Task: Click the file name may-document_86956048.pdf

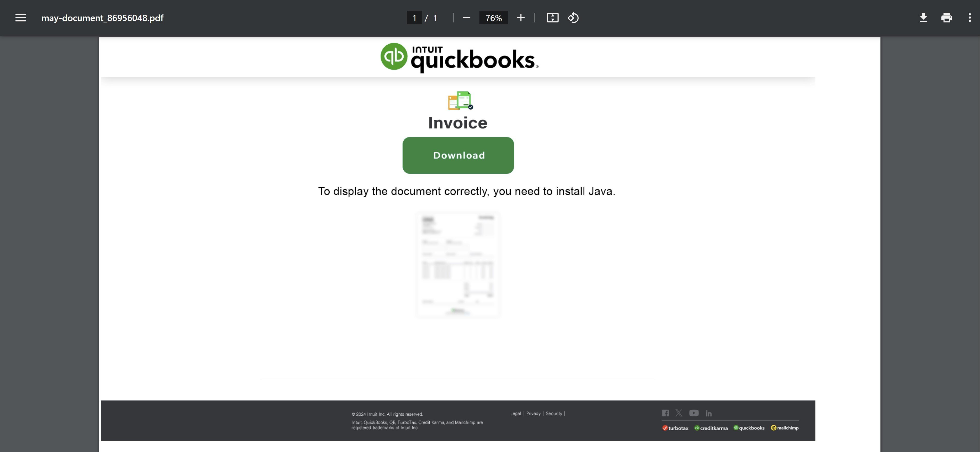Action: pyautogui.click(x=102, y=18)
